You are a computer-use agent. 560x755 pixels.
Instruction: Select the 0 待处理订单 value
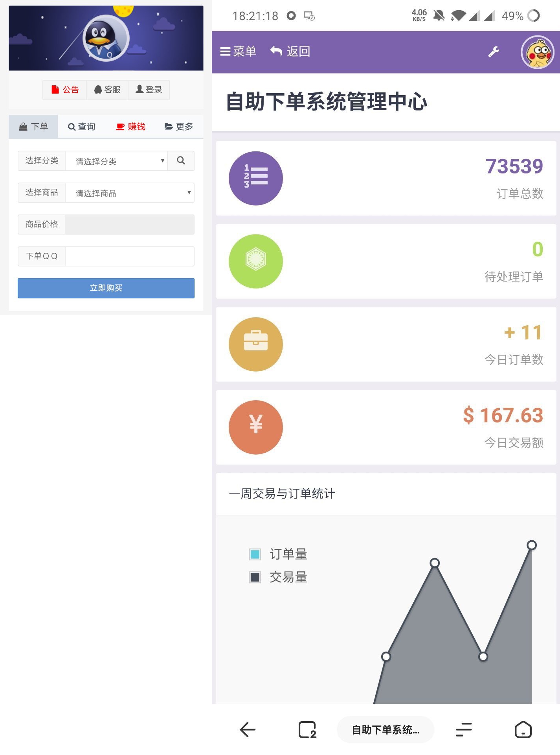click(x=538, y=249)
